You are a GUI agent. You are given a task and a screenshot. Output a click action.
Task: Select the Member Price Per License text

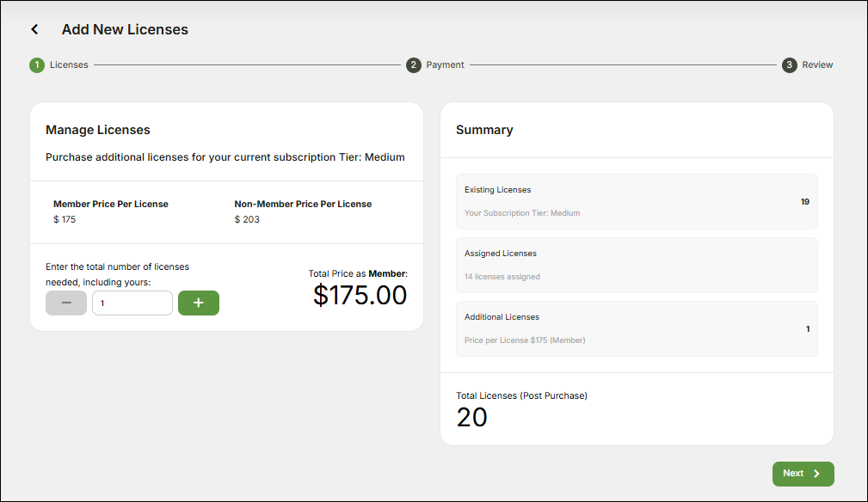pos(110,204)
